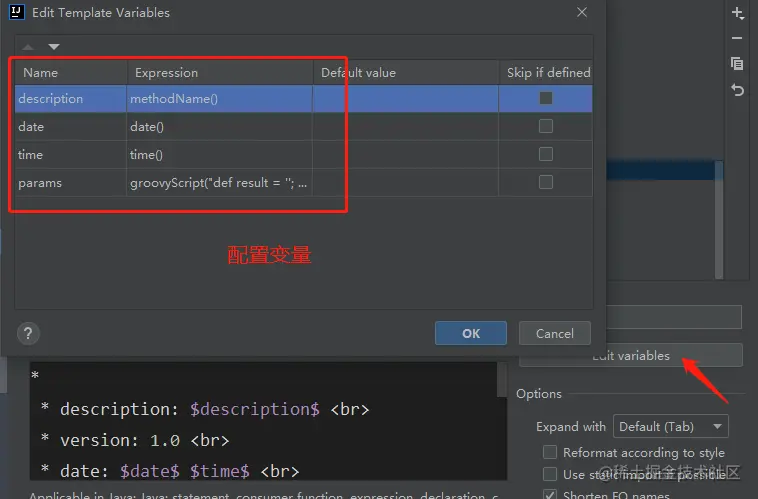Toggle Skip if defined for date row
The image size is (758, 499).
546,126
